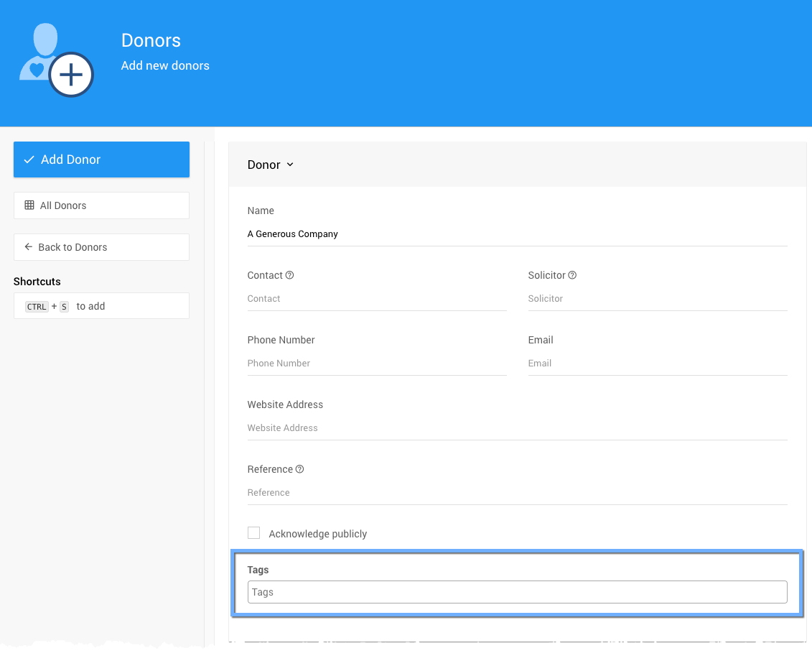The image size is (812, 666).
Task: Expand the Donor section dropdown chevron
Action: 290,165
